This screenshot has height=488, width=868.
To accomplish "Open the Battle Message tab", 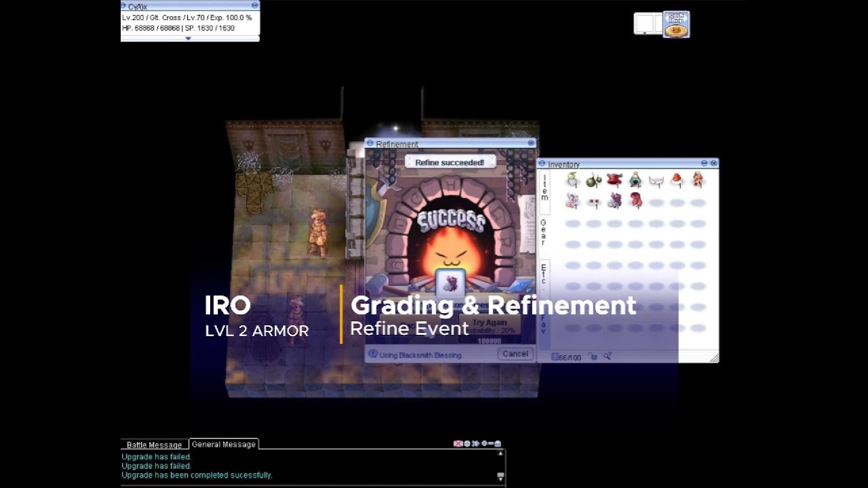I will click(154, 445).
